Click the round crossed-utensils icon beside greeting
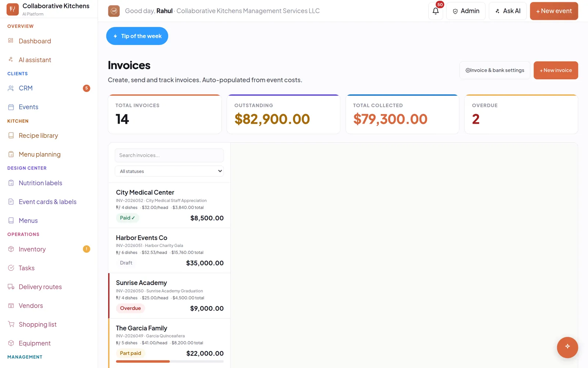The width and height of the screenshot is (588, 368). tap(114, 11)
